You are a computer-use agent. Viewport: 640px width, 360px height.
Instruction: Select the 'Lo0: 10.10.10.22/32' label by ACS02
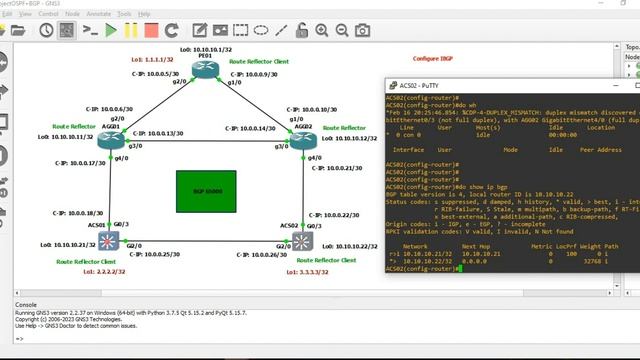pos(350,246)
